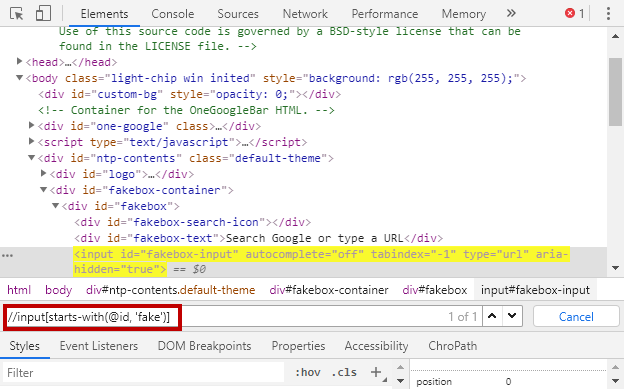Expand the head element node
Viewport: 624px width, 389px height.
19,61
